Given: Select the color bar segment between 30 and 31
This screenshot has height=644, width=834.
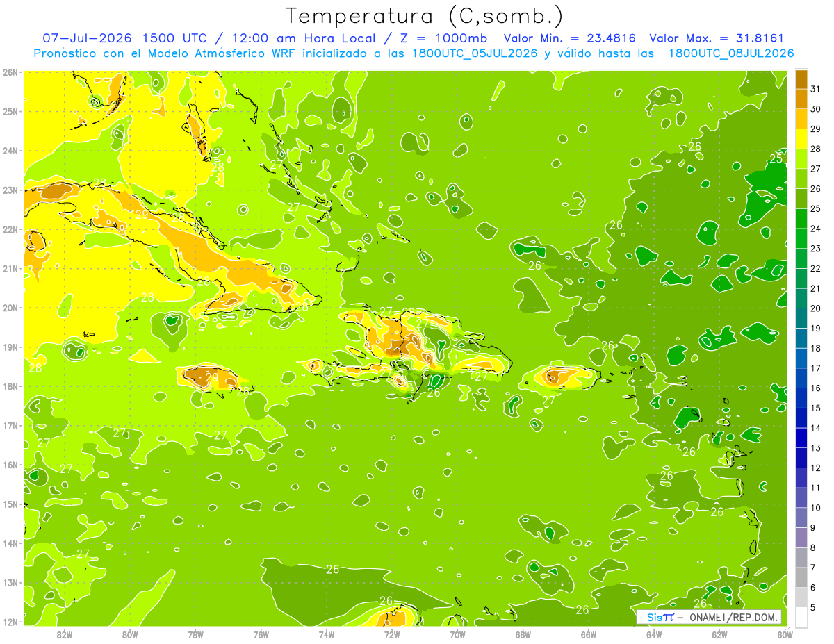Looking at the screenshot, I should pyautogui.click(x=801, y=99).
